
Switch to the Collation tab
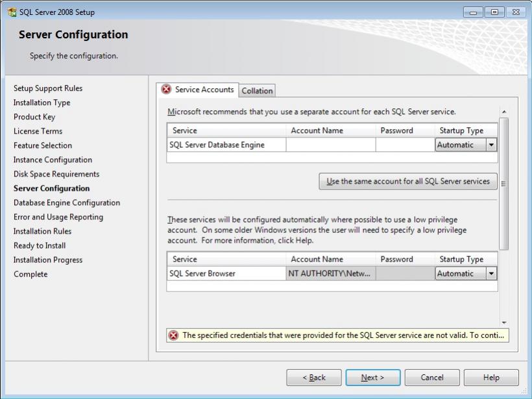coord(257,91)
